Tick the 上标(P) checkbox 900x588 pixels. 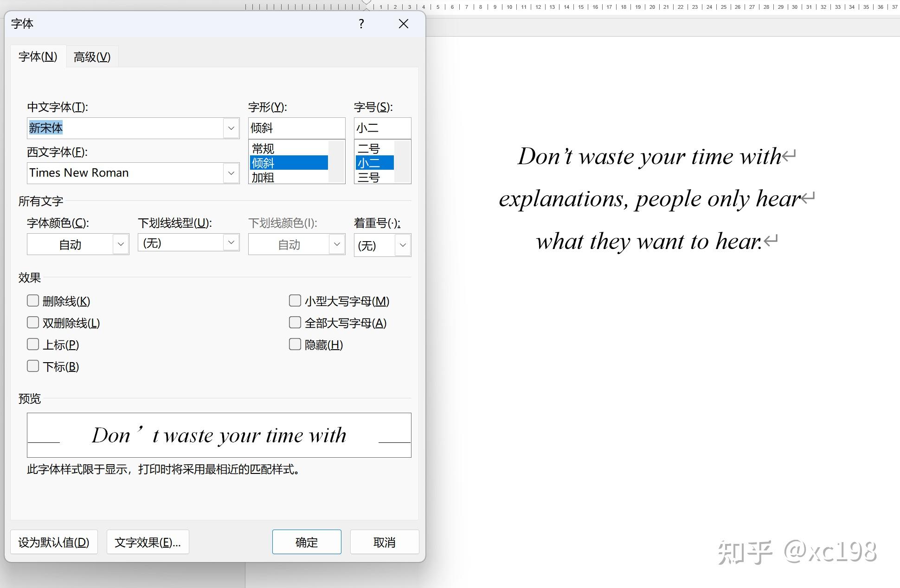33,345
